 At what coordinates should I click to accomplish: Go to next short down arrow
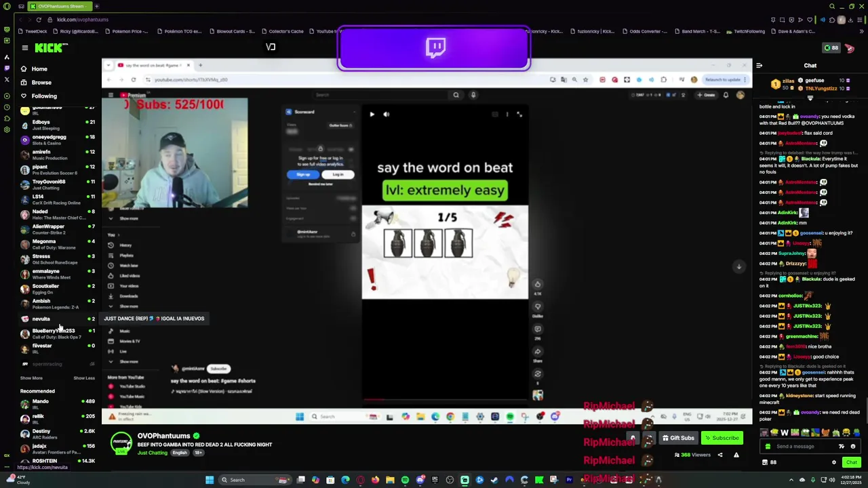739,267
